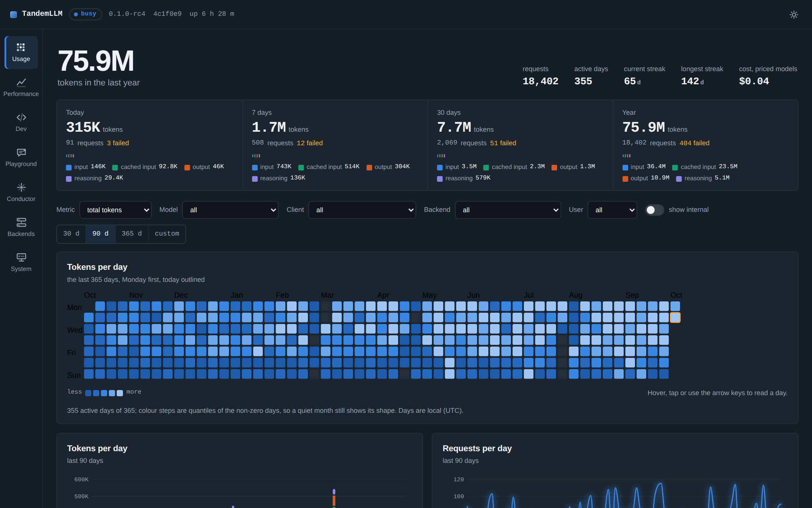812x508 pixels.
Task: Click the '404 failed' text in Year card
Action: (694, 143)
